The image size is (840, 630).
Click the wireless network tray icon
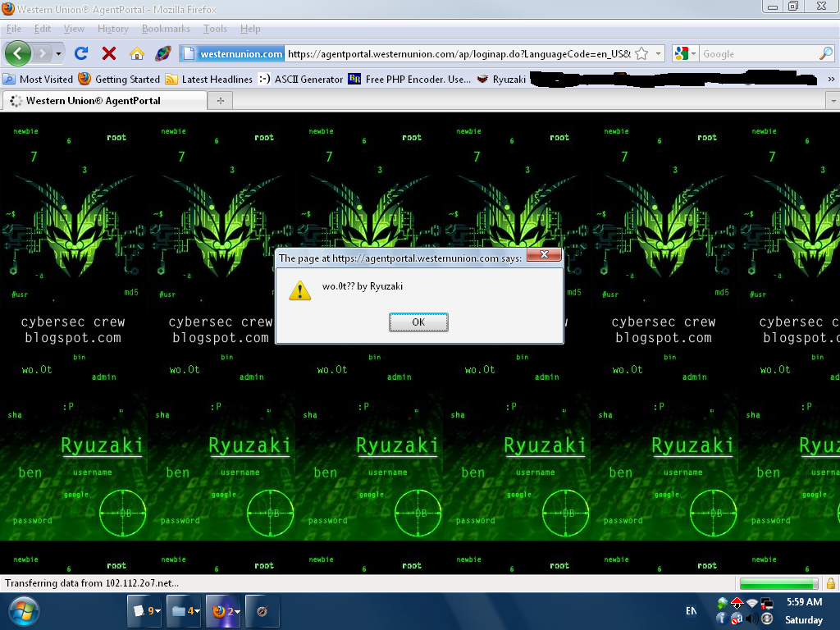coord(752,604)
